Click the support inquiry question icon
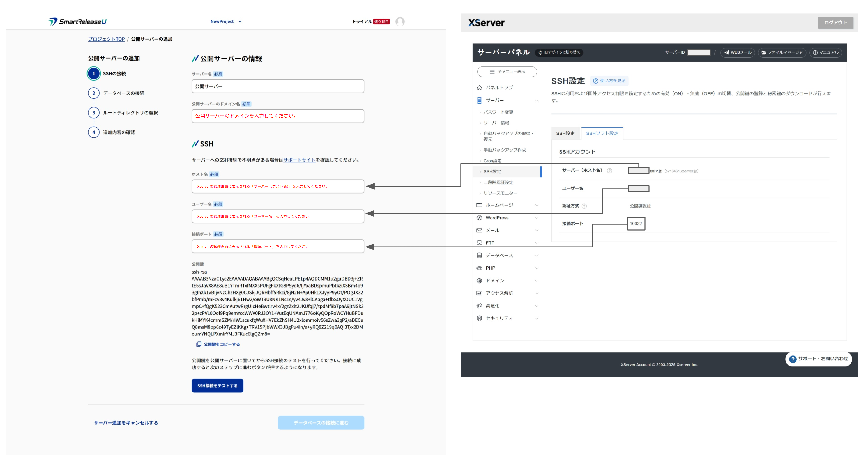This screenshot has height=455, width=868. tap(793, 359)
